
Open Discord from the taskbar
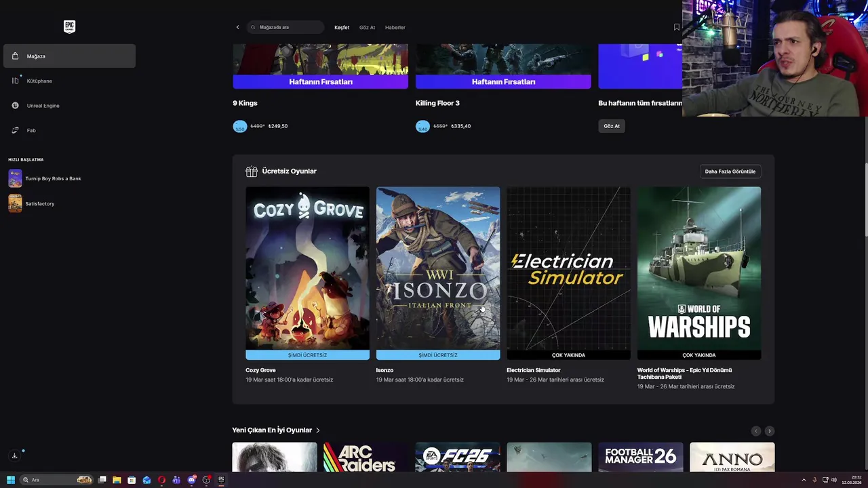click(191, 480)
